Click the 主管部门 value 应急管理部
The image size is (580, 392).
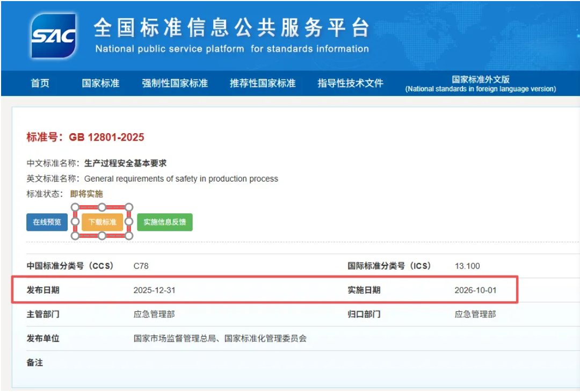coord(154,314)
